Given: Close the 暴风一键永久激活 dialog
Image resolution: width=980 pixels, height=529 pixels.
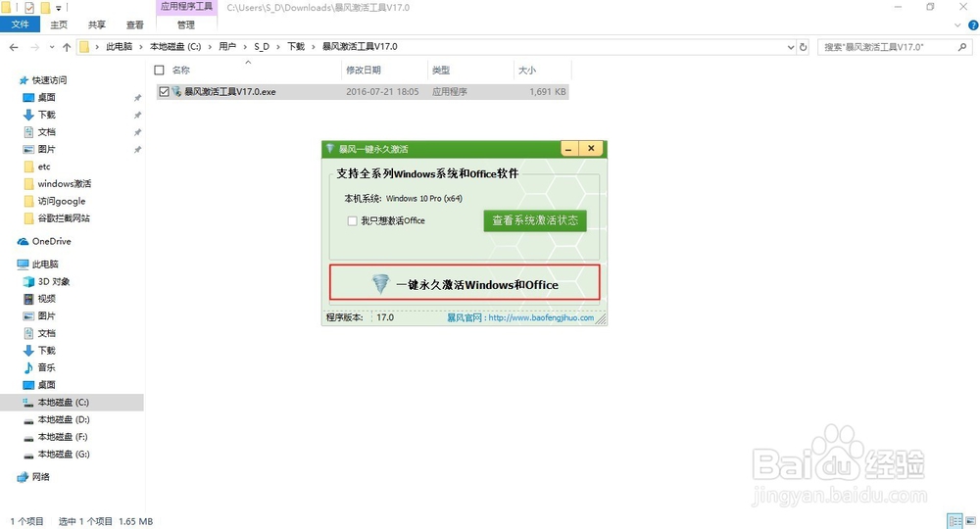Looking at the screenshot, I should pos(591,149).
